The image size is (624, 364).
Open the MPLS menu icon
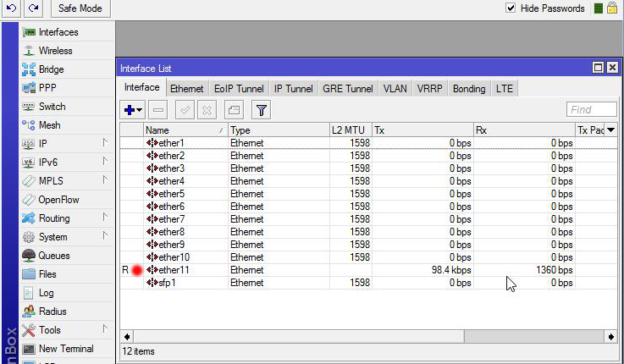click(28, 181)
